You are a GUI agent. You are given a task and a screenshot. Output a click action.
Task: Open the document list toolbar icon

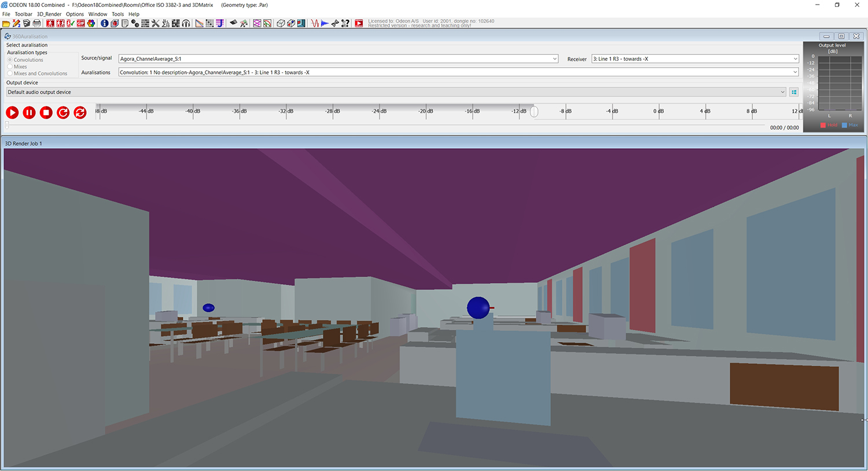pyautogui.click(x=125, y=23)
